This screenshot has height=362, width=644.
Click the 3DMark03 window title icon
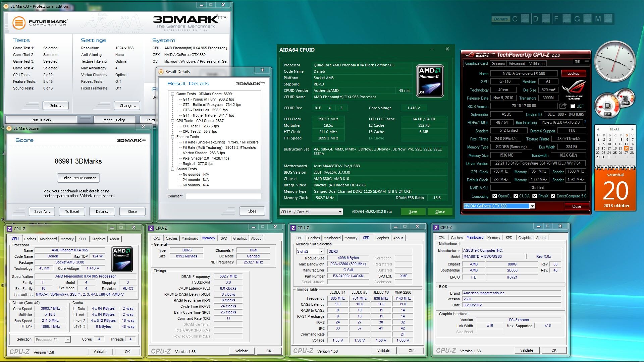coord(7,6)
